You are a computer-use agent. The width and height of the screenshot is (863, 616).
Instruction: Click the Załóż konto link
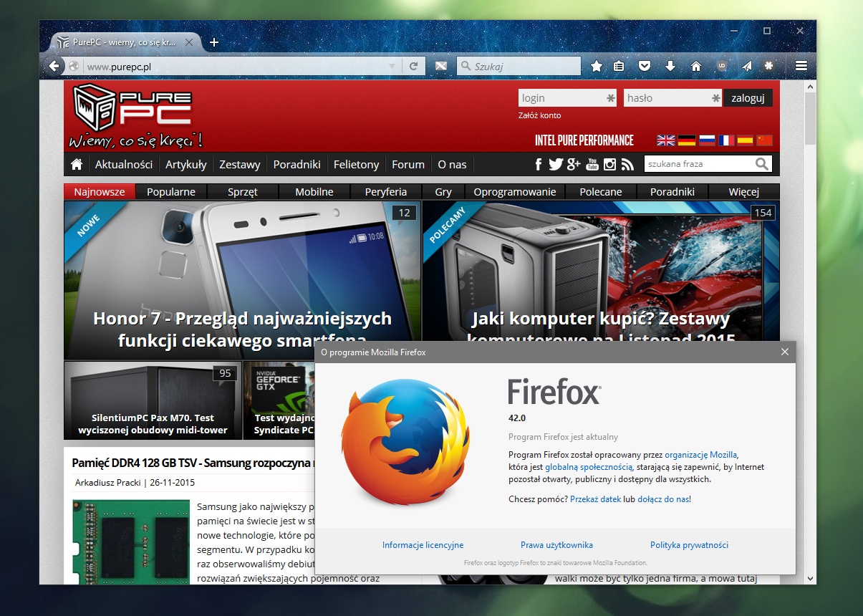pos(540,115)
